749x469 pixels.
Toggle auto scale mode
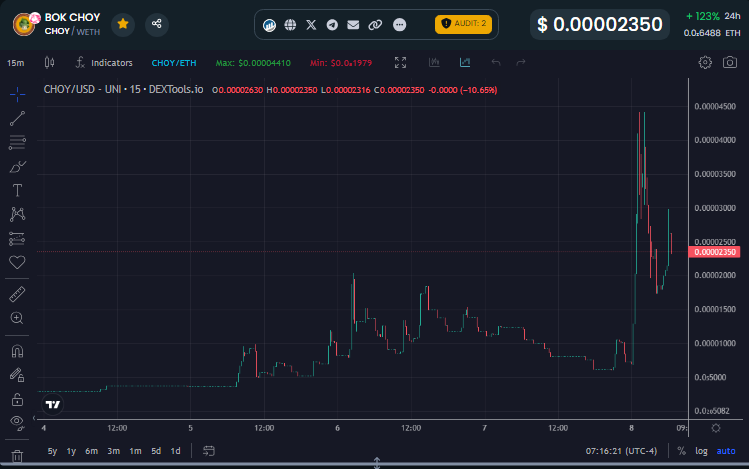pyautogui.click(x=726, y=451)
